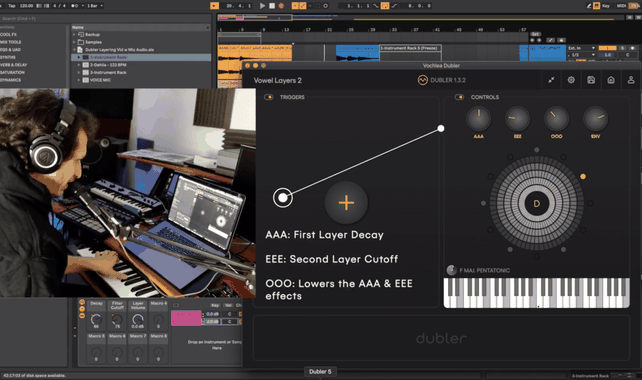Toggle the Dubler CONTROLS section switch
The image size is (642, 380).
(x=459, y=97)
